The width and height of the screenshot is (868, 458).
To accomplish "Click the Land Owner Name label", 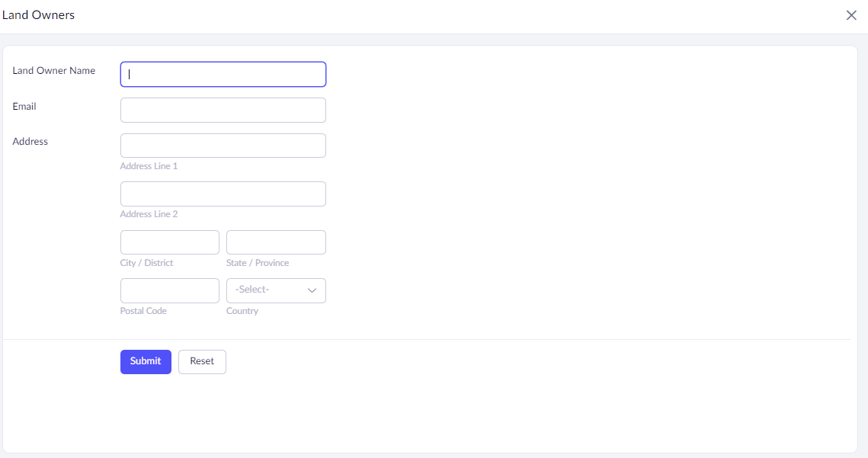I will pos(54,71).
